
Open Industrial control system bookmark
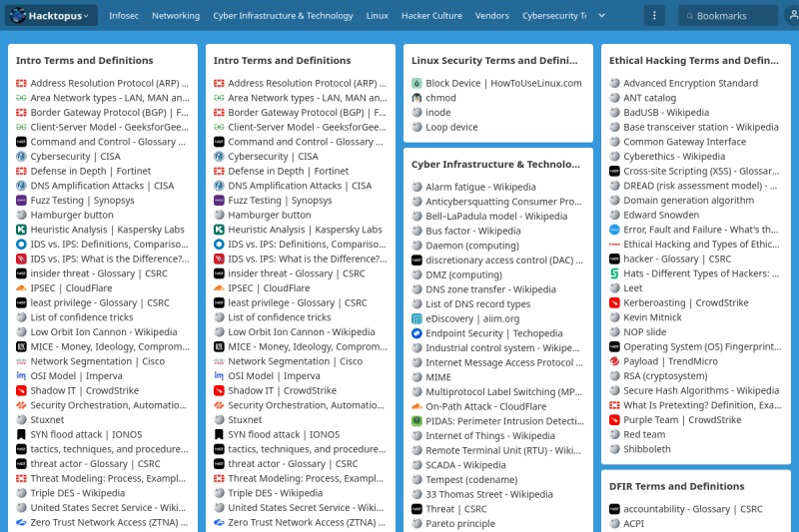point(502,348)
